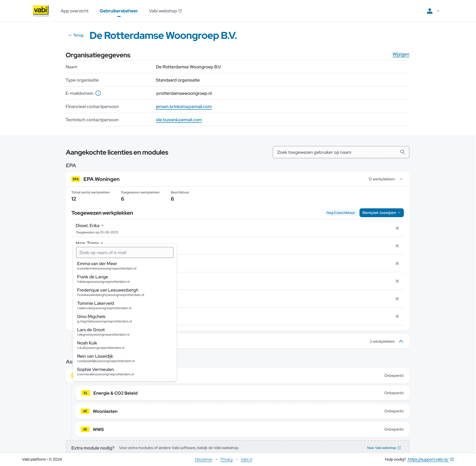Select Frank de Lange from the list
The image size is (476, 466).
click(x=93, y=279)
